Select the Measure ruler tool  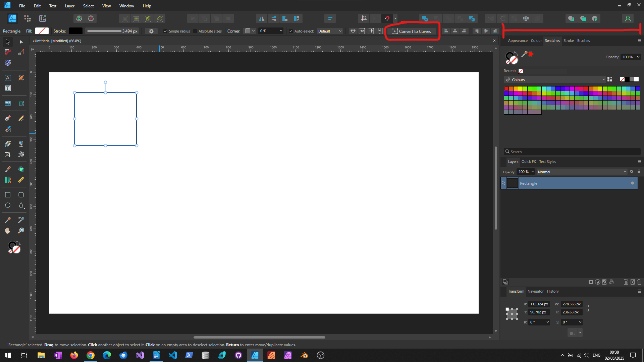click(x=21, y=180)
